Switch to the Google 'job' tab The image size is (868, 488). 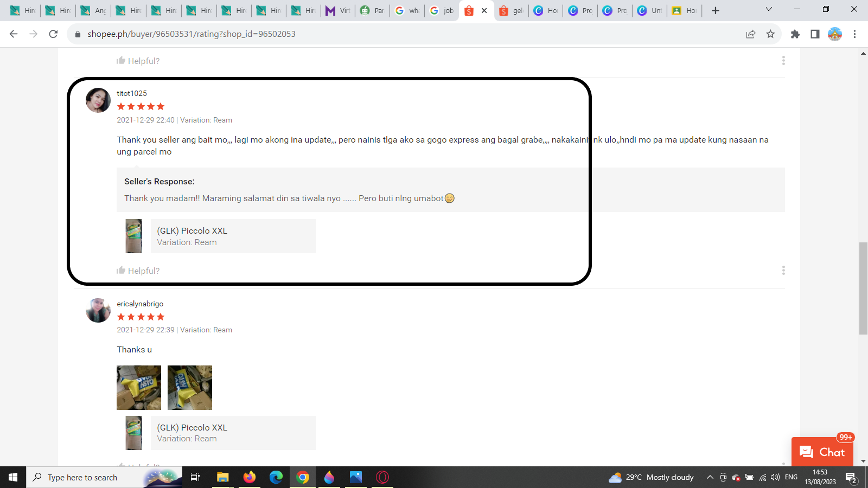pos(442,10)
